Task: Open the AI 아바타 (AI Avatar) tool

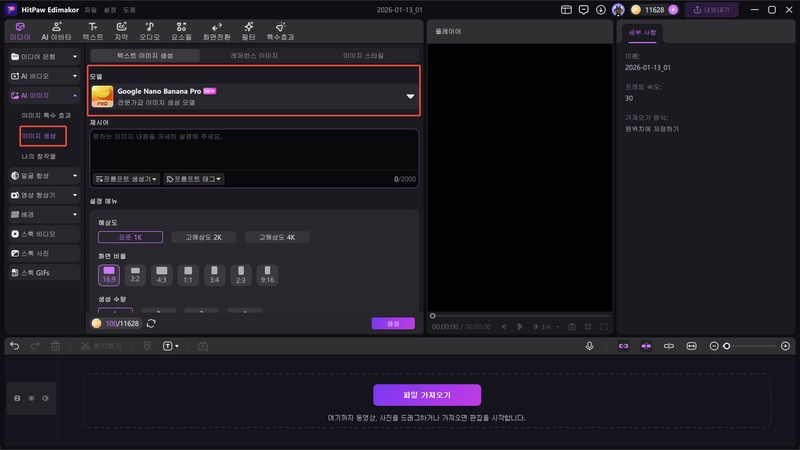Action: tap(56, 31)
